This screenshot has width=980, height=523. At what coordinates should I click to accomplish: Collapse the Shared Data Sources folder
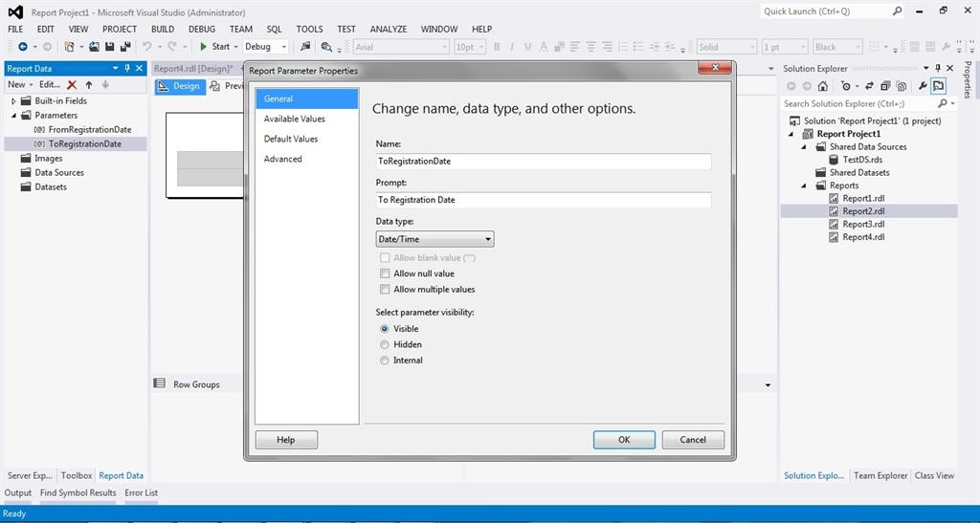click(806, 147)
